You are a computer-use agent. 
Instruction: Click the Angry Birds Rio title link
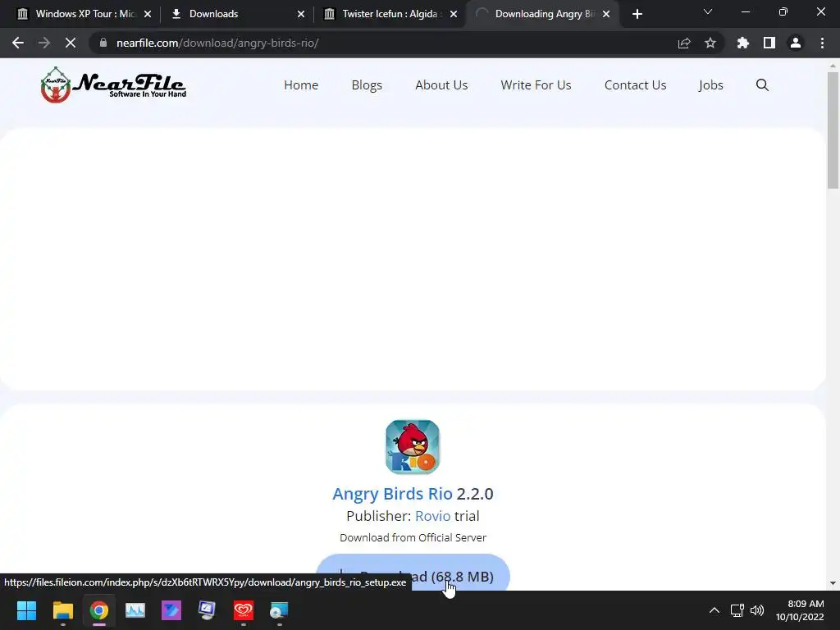pos(392,493)
